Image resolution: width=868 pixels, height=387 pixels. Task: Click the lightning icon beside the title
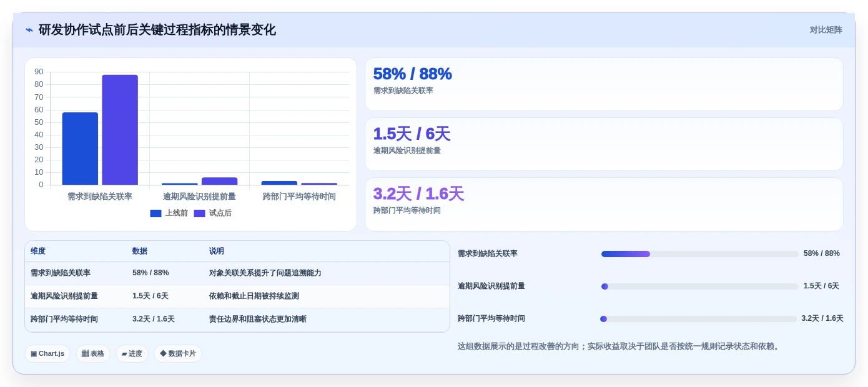[x=29, y=30]
